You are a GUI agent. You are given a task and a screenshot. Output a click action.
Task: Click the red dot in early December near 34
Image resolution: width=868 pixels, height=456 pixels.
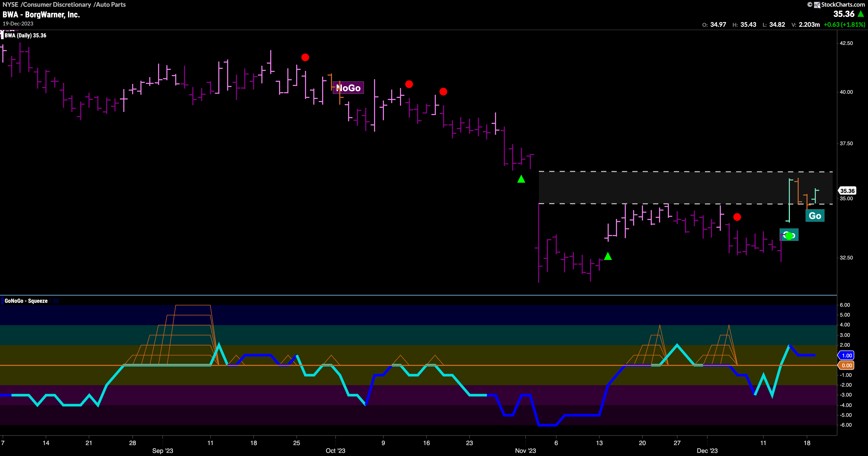[x=737, y=217]
